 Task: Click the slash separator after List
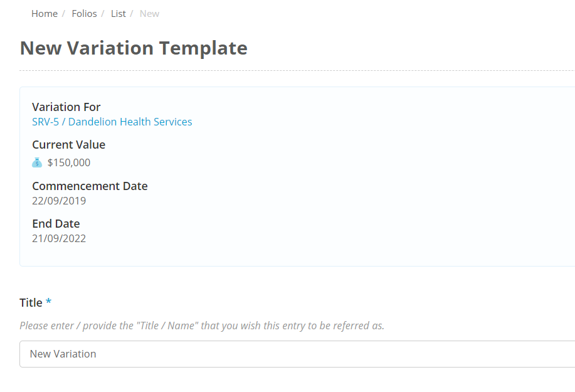131,14
